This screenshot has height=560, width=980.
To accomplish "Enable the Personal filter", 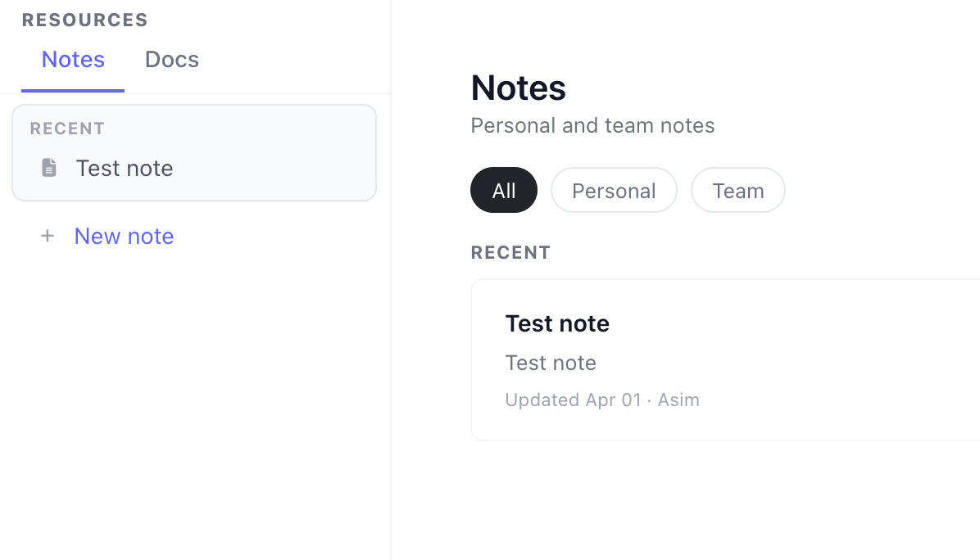I will pos(614,190).
